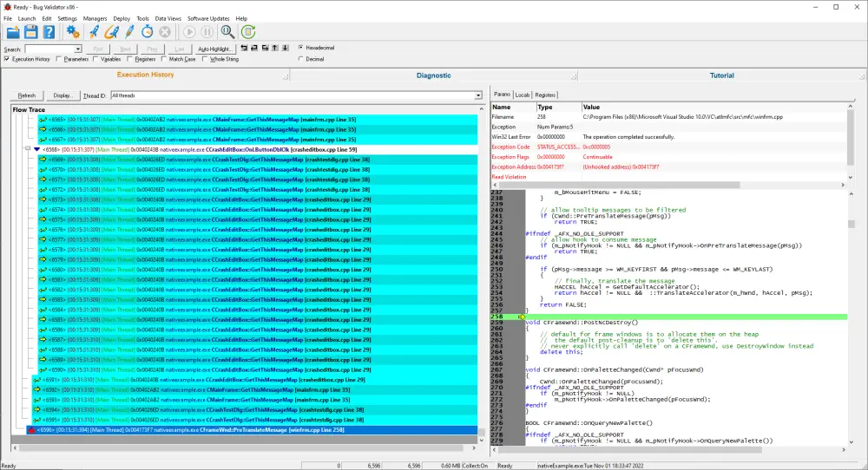Open help via the question mark icon
This screenshot has height=470, width=868.
[x=49, y=32]
